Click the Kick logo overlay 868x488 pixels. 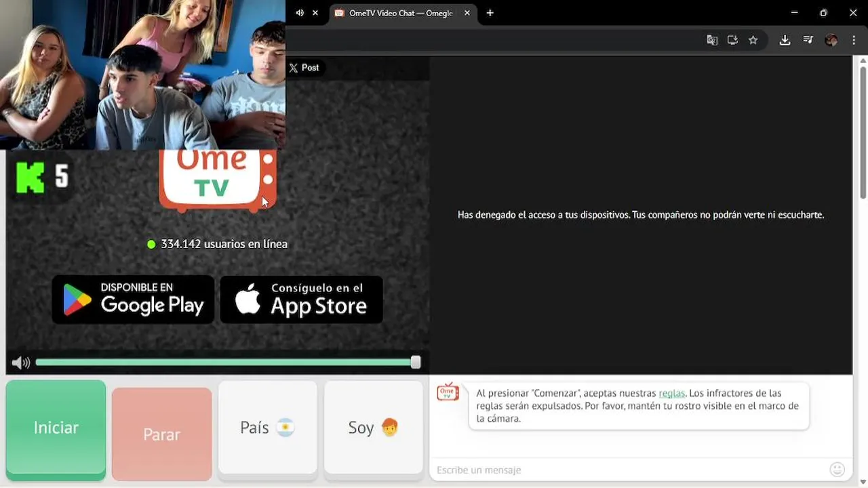pos(31,178)
